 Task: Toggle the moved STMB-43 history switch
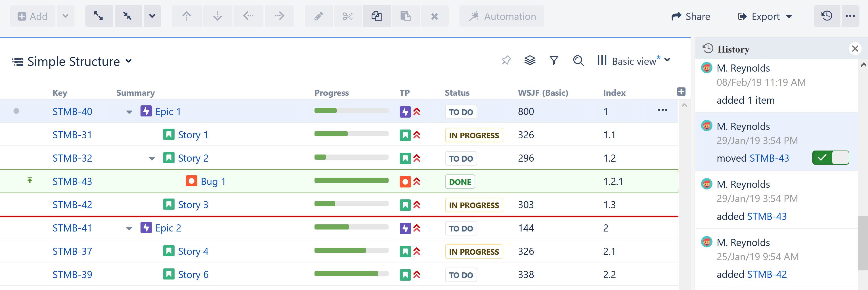coord(830,158)
